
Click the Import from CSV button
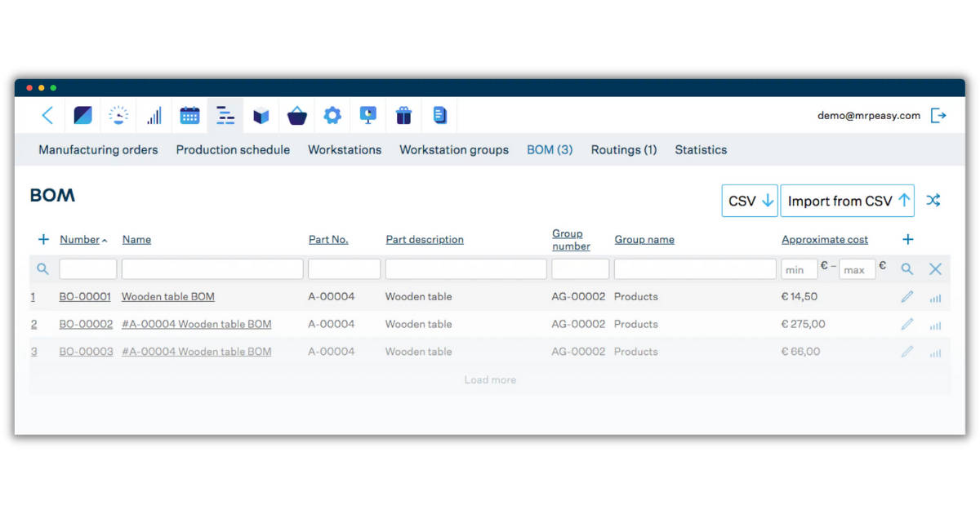click(847, 200)
